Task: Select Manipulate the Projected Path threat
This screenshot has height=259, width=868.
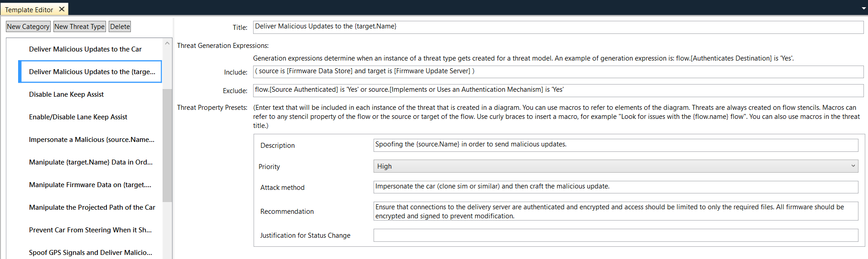Action: (x=92, y=207)
